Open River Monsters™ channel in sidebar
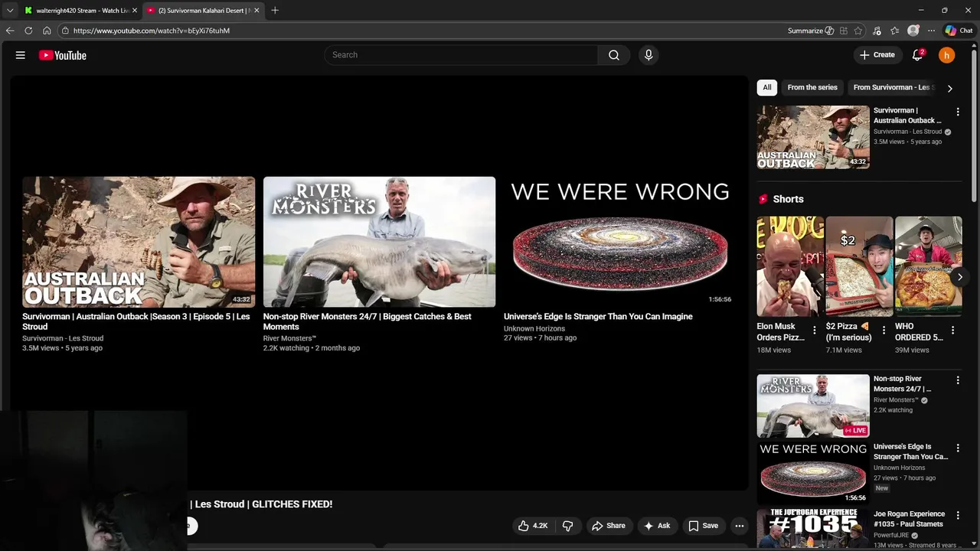Image resolution: width=980 pixels, height=551 pixels. 895,399
